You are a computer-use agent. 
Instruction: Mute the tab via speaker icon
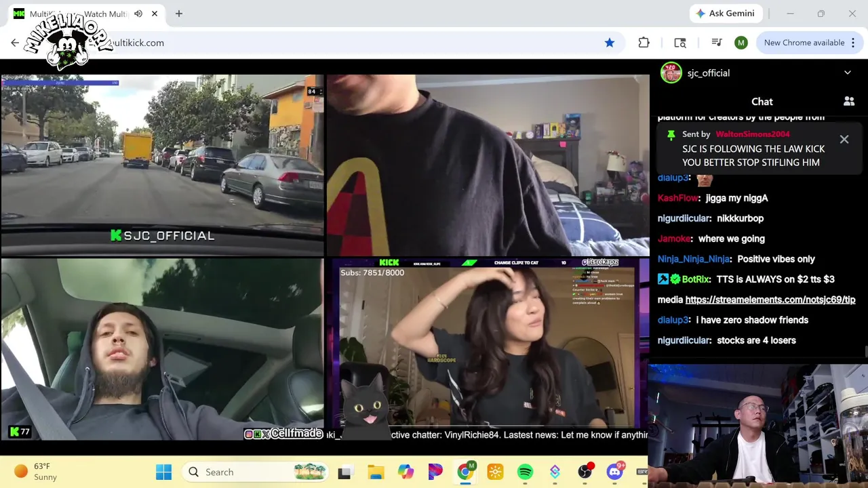click(x=138, y=14)
